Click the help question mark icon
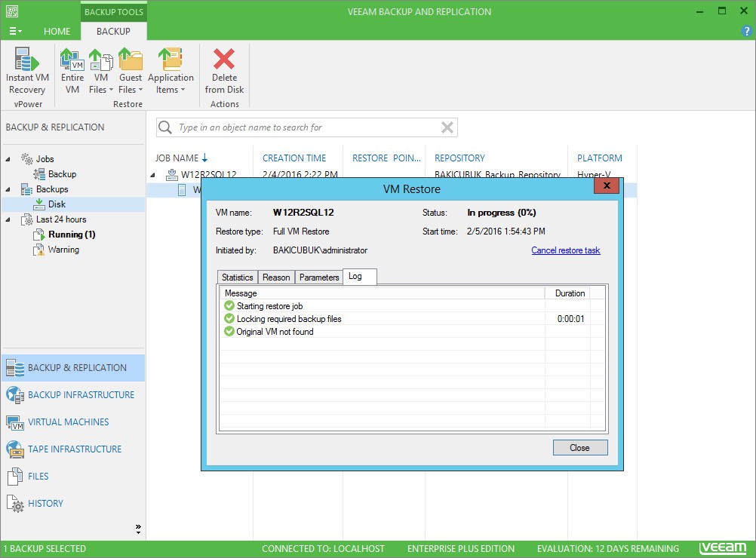The width and height of the screenshot is (756, 558). pyautogui.click(x=746, y=32)
